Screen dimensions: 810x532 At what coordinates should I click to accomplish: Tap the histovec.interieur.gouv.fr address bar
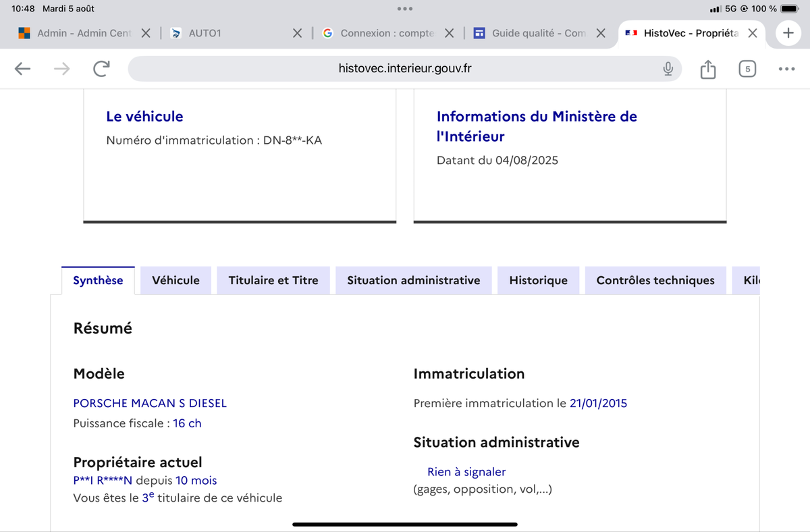pos(405,69)
